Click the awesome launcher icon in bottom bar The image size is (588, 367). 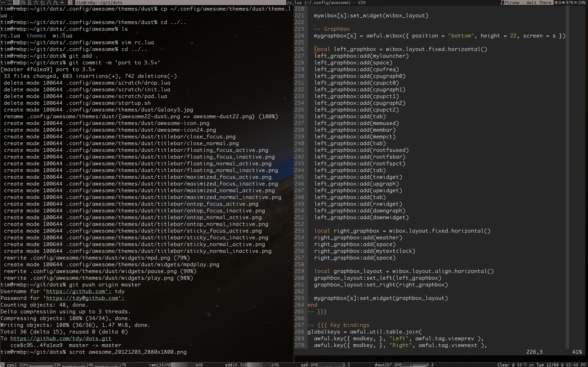[x=2, y=365]
